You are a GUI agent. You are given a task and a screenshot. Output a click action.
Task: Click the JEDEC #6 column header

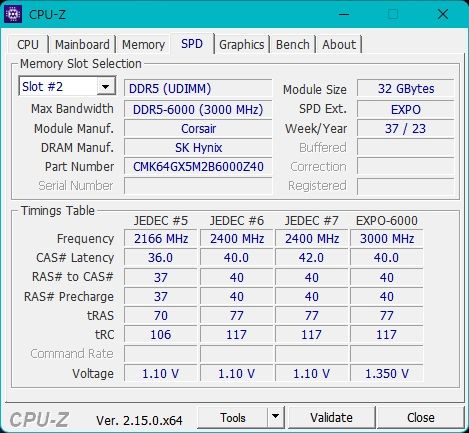(237, 221)
